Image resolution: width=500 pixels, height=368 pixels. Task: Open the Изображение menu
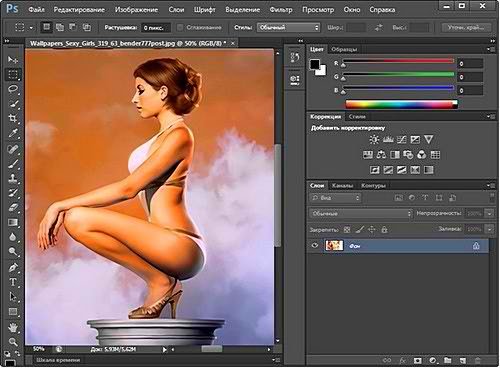pos(136,10)
